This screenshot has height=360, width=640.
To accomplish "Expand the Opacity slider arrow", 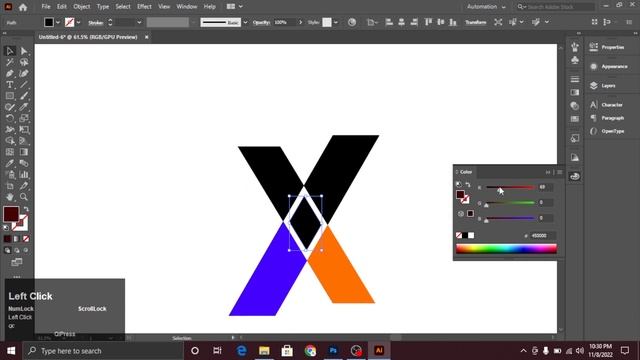I will 300,22.
